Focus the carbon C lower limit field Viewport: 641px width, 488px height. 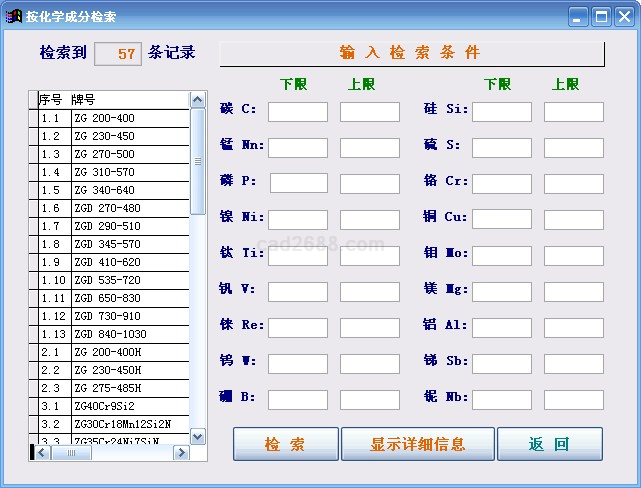click(297, 112)
